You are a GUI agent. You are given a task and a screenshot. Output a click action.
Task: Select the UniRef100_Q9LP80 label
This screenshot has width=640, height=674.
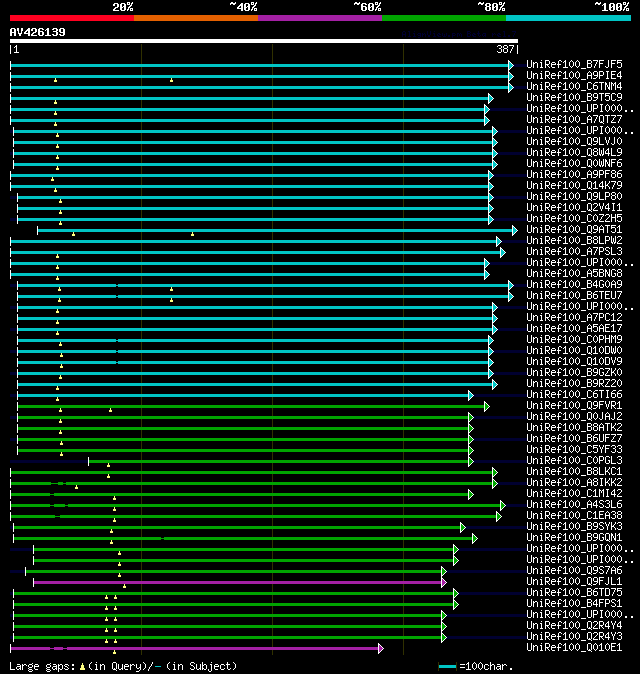click(574, 196)
